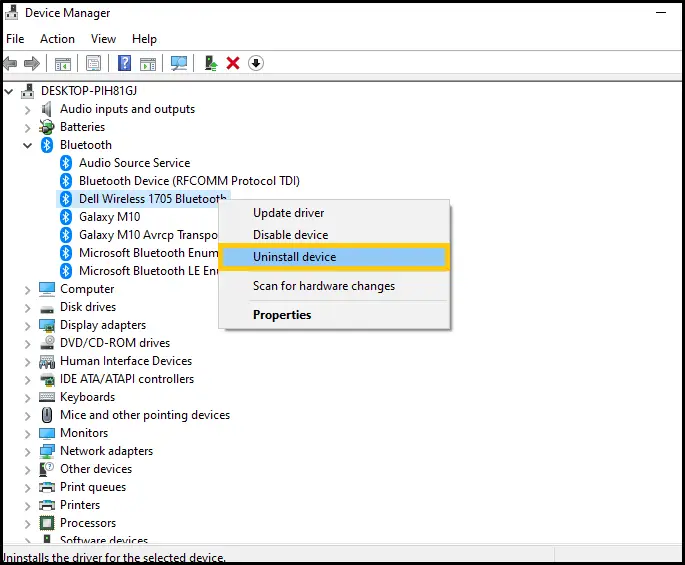Click the Network adapters category icon

tap(47, 451)
